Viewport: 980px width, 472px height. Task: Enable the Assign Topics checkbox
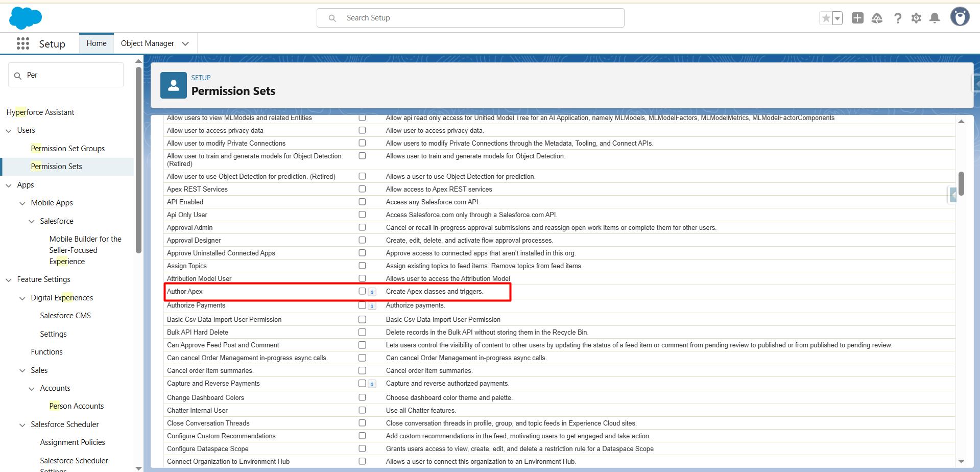coord(362,266)
